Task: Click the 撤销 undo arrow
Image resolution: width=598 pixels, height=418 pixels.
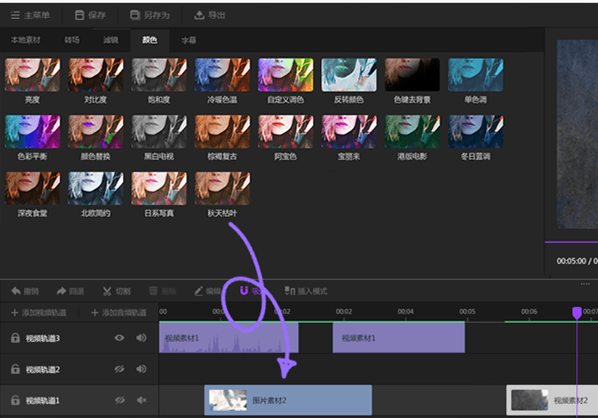Action: [x=16, y=291]
